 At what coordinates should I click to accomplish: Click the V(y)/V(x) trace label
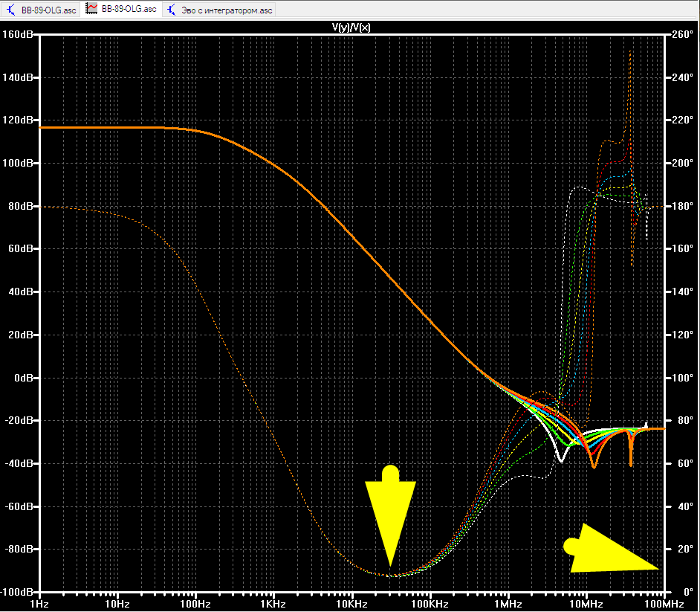click(351, 28)
